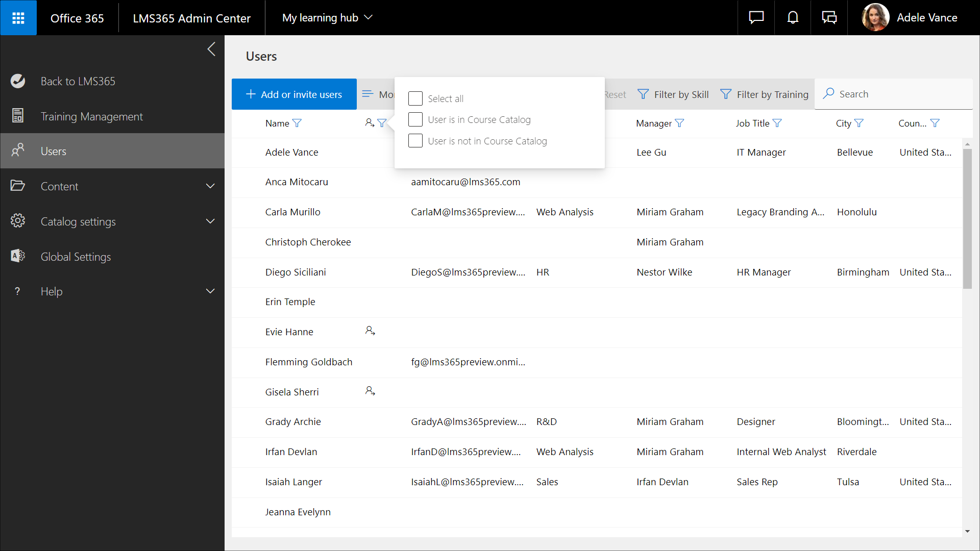This screenshot has width=980, height=551.
Task: Tick User is not in Course Catalog
Action: [x=415, y=141]
